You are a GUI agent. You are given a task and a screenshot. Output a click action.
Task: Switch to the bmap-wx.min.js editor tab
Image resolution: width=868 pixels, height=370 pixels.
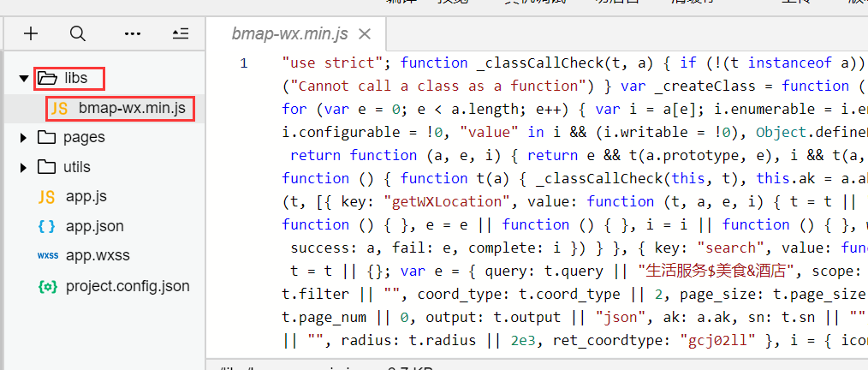pos(290,34)
